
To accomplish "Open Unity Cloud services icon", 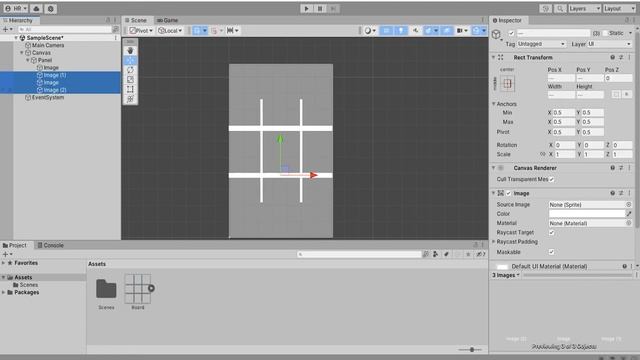I will tap(36, 9).
